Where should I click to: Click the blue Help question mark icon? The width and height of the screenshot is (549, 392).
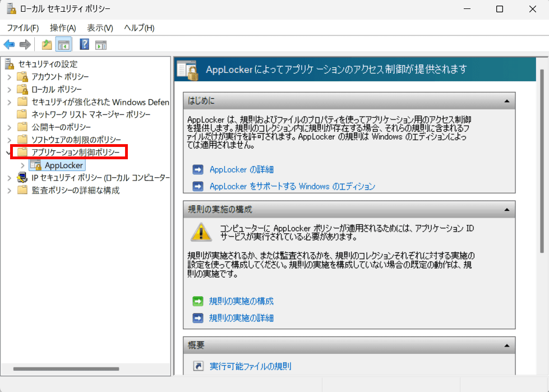(x=85, y=45)
